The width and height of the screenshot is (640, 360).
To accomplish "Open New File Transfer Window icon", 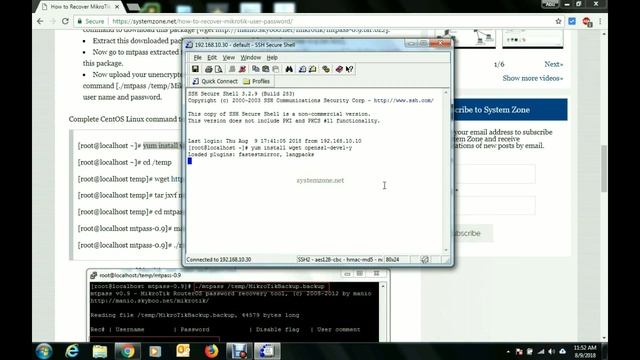I will click(x=313, y=69).
